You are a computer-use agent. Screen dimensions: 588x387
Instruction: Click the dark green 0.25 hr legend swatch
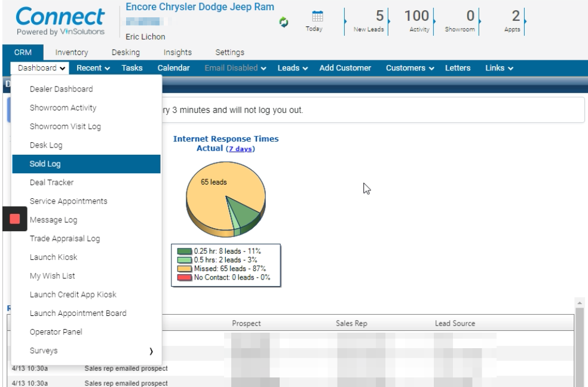(x=184, y=251)
